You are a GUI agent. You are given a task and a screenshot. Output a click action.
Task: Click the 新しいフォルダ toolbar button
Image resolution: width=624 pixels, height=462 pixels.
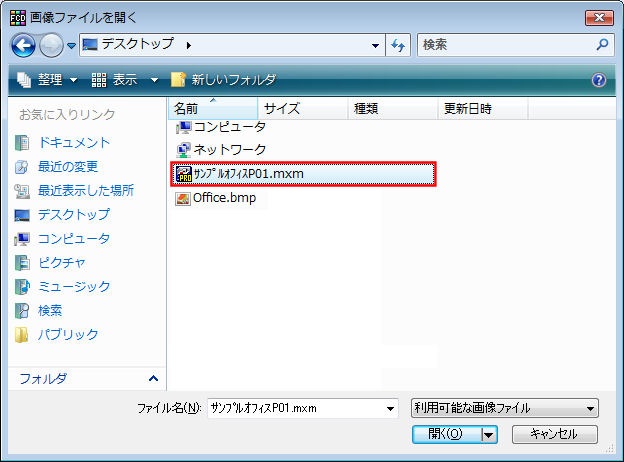(223, 80)
